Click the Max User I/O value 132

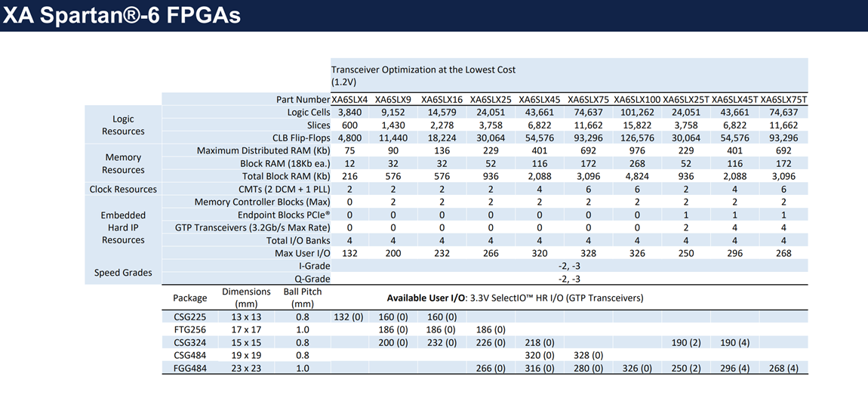click(x=350, y=253)
